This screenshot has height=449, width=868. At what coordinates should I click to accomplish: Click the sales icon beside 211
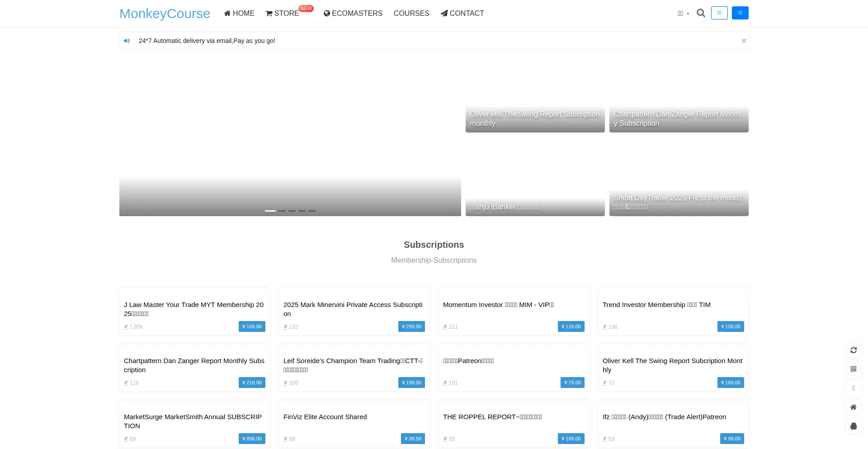click(445, 327)
